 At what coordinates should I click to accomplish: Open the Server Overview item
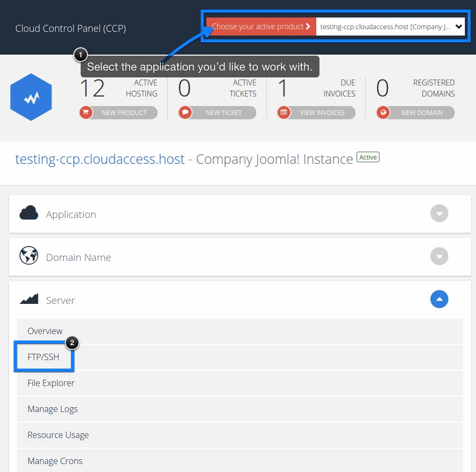(240, 331)
